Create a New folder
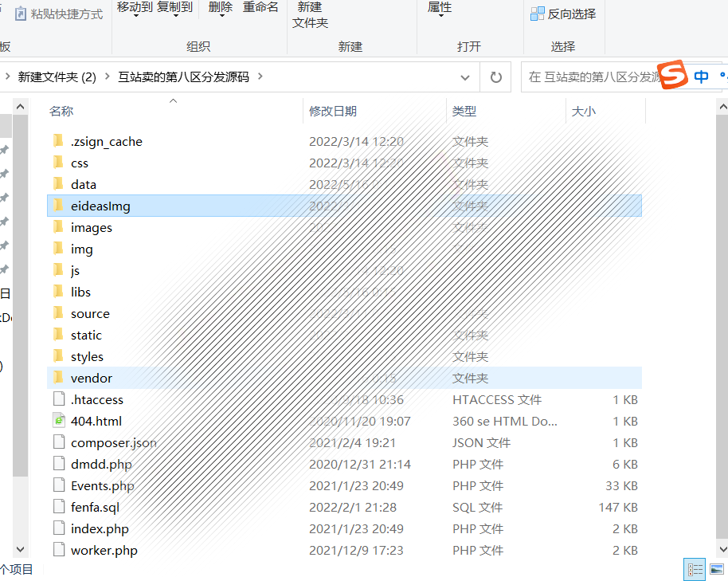Screen dimensions: 728x581 pos(310,15)
